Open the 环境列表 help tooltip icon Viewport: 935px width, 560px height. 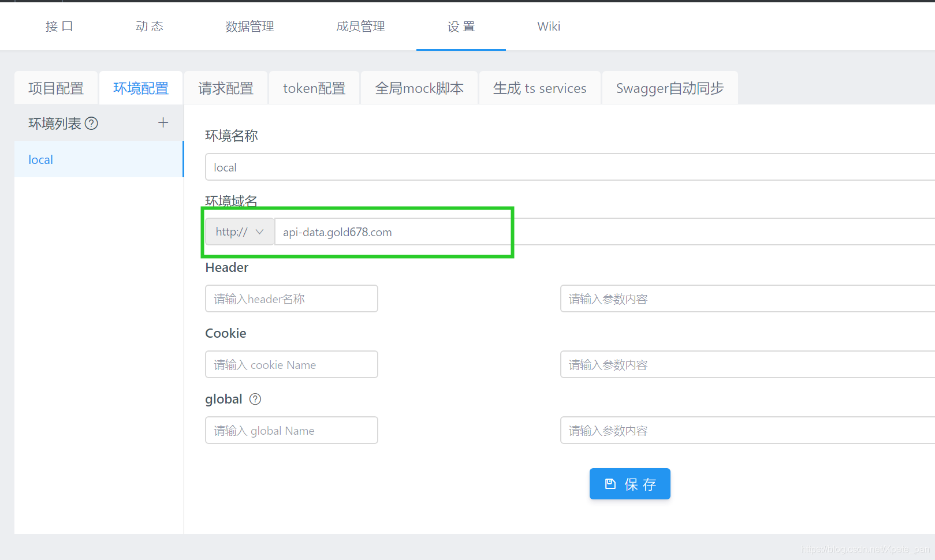[91, 123]
